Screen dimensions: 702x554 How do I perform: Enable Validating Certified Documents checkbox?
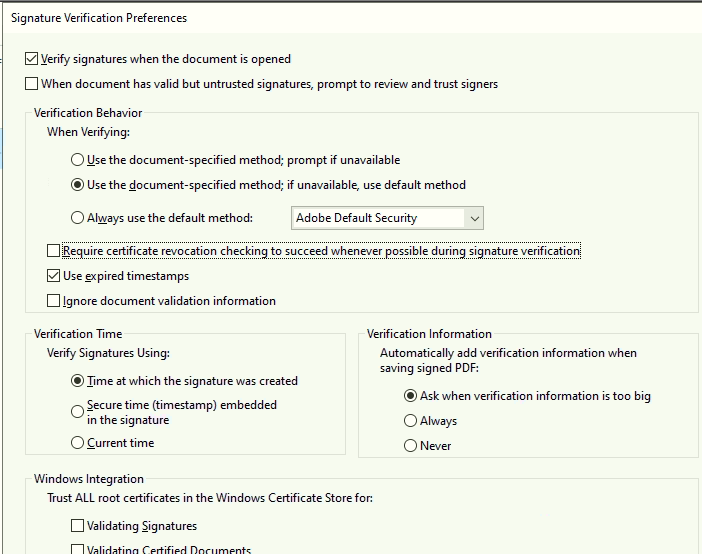click(x=78, y=550)
